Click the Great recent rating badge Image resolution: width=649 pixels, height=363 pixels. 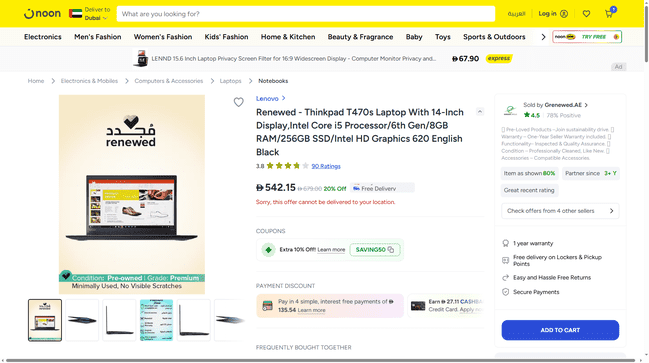(x=529, y=190)
